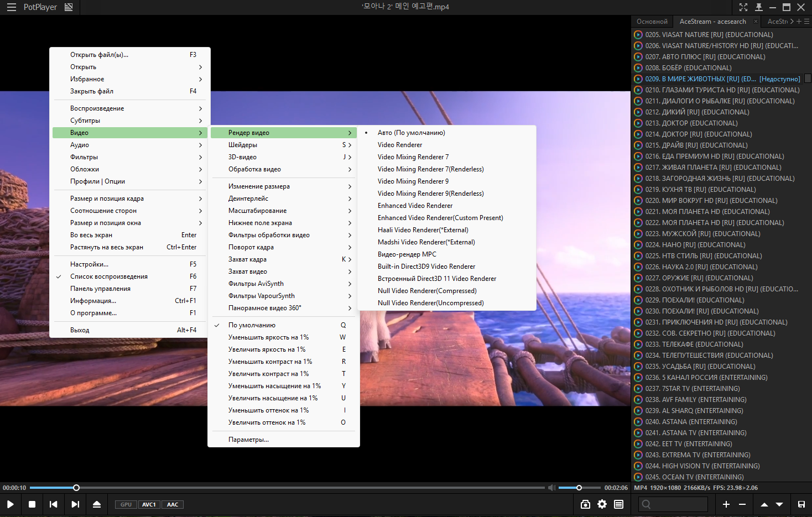Select the 'Авто (По умолчанию)' renderer option

tap(411, 133)
